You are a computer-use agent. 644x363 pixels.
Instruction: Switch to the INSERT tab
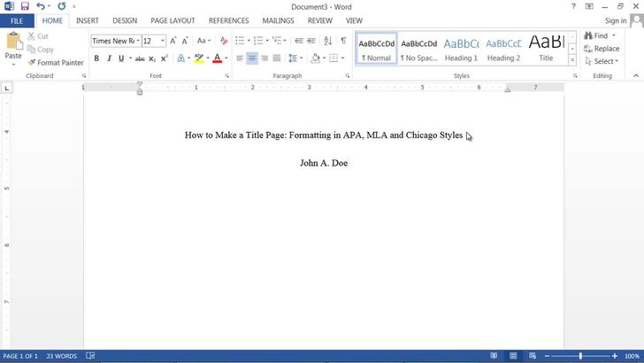pyautogui.click(x=88, y=20)
